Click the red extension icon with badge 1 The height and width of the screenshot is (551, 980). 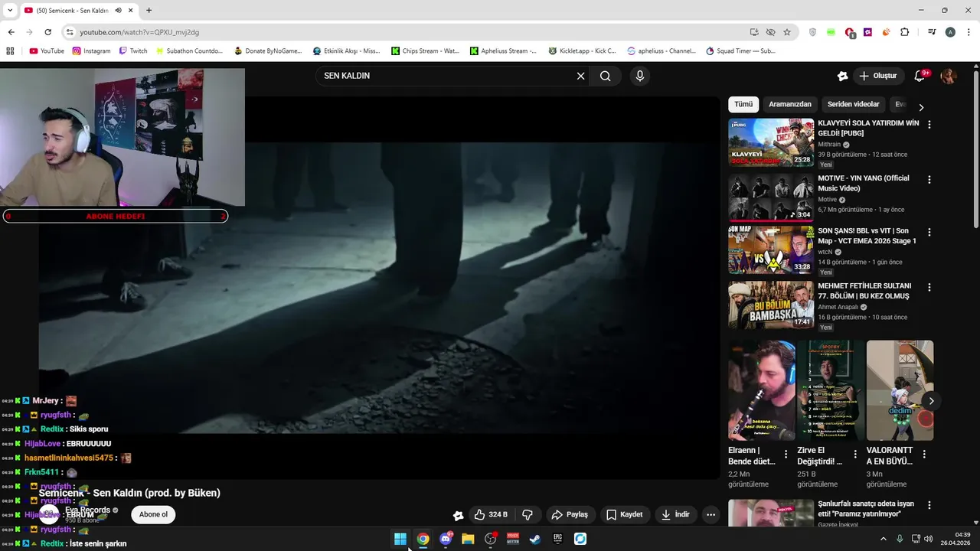pos(850,33)
